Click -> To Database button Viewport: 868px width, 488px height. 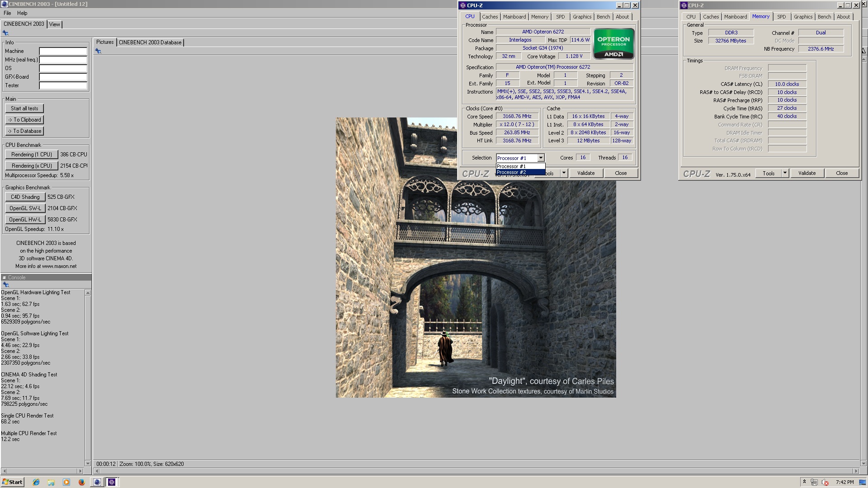point(24,131)
